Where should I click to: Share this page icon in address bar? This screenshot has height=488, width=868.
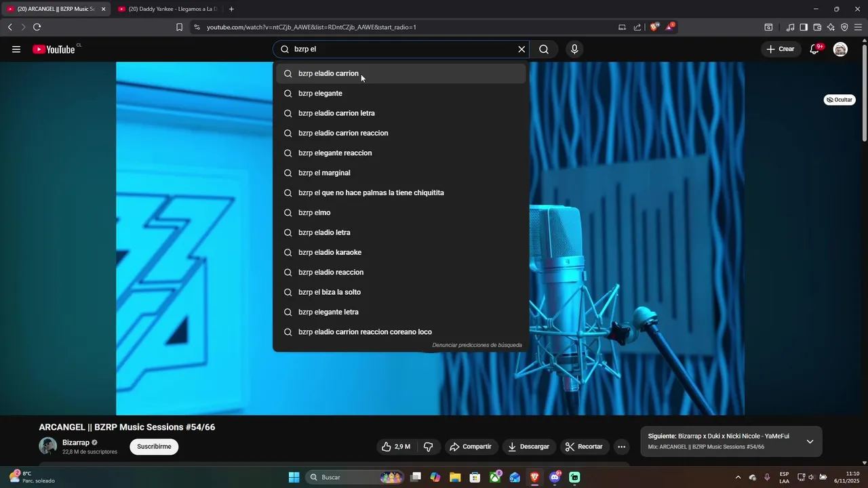(637, 27)
